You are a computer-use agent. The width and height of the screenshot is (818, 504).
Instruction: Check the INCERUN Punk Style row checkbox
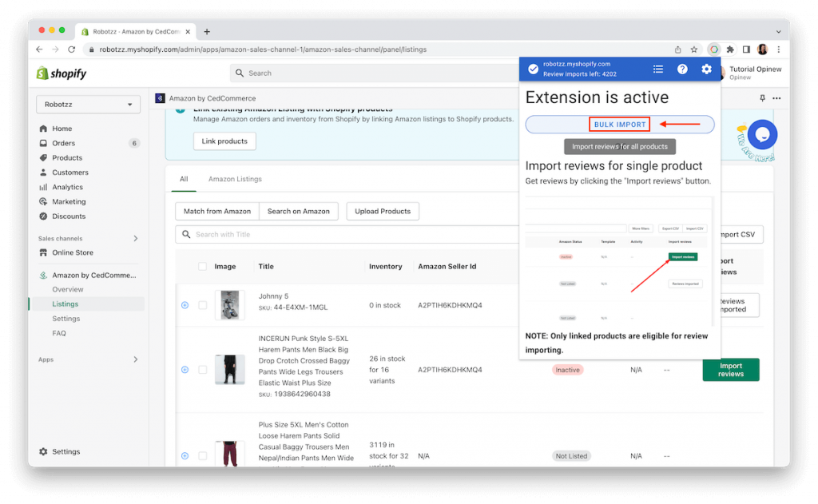click(x=202, y=370)
